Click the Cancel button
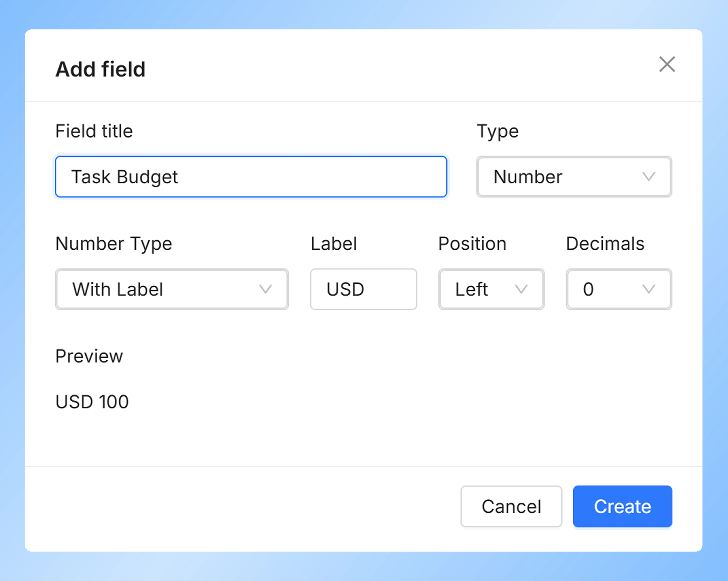The image size is (728, 581). 511,507
